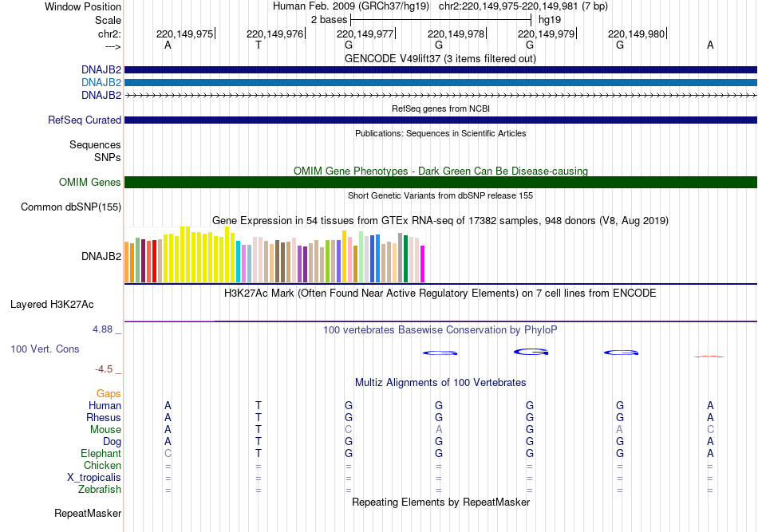The height and width of the screenshot is (532, 758).
Task: Click the 100 Vert. Cons track label
Action: point(45,349)
